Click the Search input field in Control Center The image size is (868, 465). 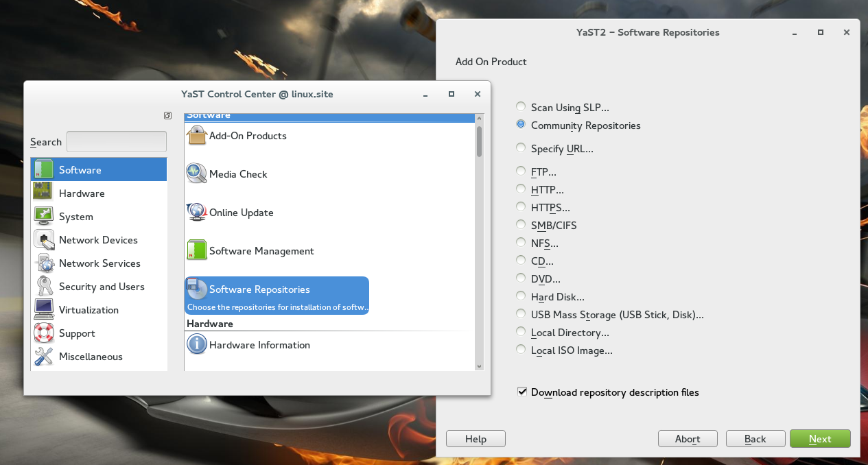117,141
